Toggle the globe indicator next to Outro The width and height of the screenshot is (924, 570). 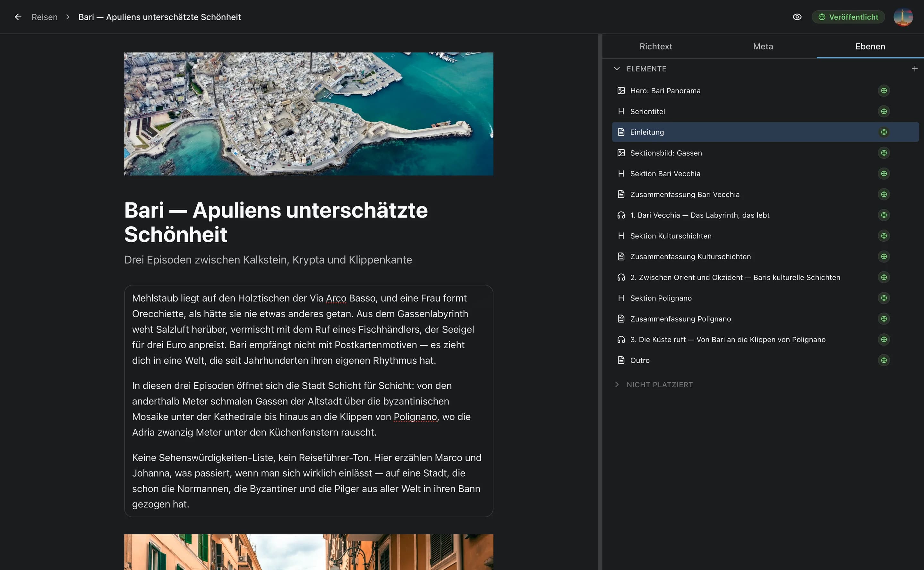[x=884, y=360]
